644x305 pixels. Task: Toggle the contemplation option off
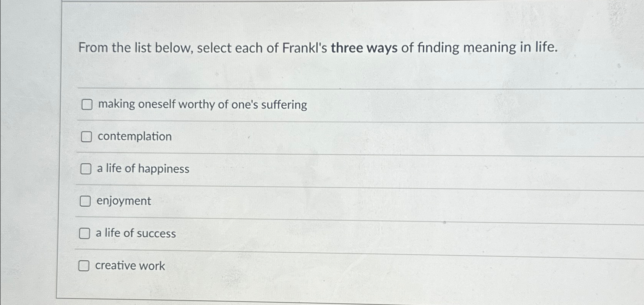pos(86,137)
